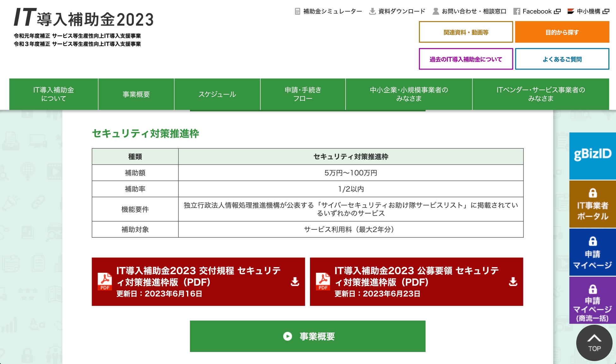This screenshot has height=364, width=616.
Task: Click the PDF icon on 交付規程 banner
Action: (105, 281)
